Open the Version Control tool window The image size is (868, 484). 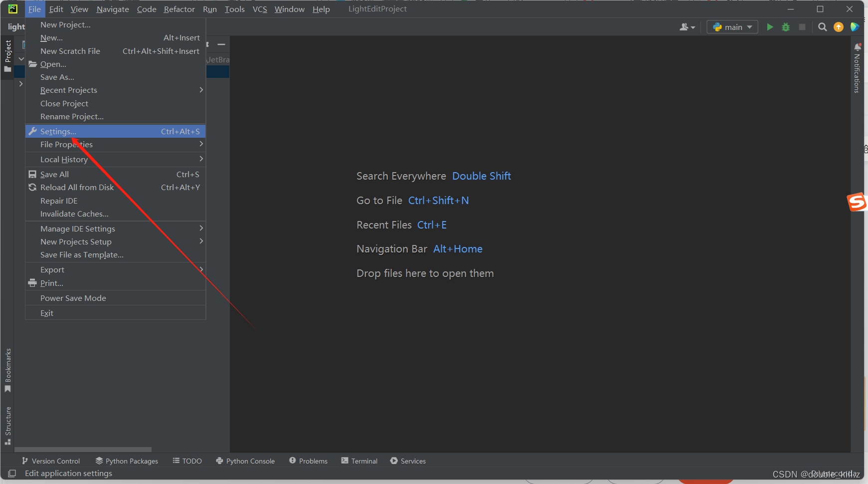point(51,461)
